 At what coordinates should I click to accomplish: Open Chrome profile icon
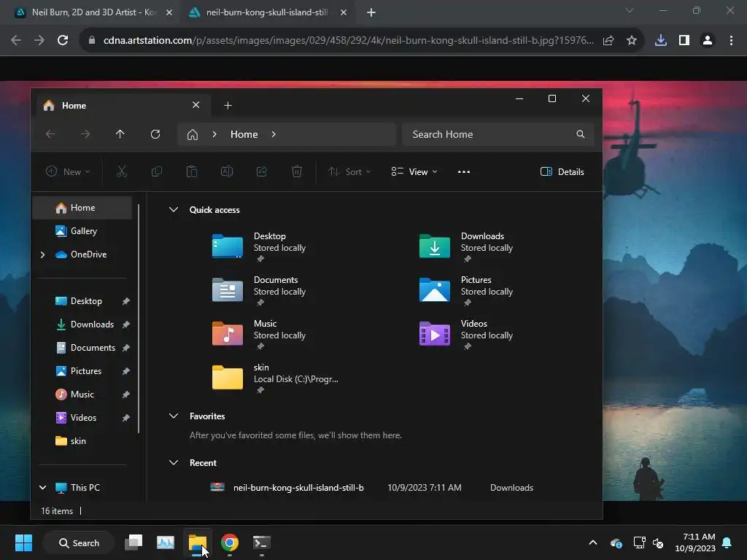point(708,41)
